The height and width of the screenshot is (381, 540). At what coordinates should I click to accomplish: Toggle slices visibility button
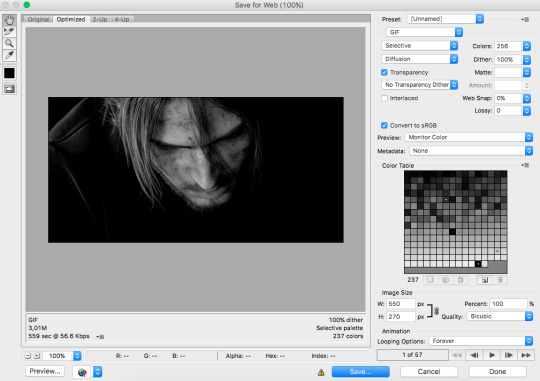pyautogui.click(x=9, y=89)
